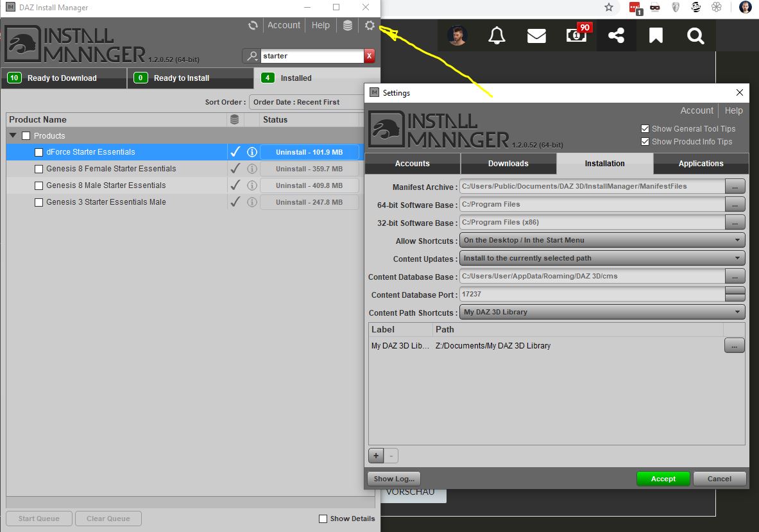Screen dimensions: 759x532
Task: Click the search field containing starter
Action: 312,56
